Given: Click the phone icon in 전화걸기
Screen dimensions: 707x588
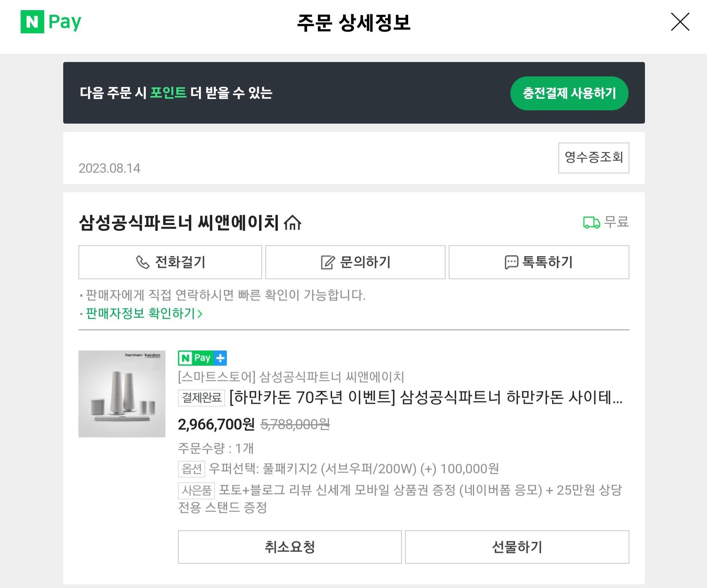Looking at the screenshot, I should (142, 262).
